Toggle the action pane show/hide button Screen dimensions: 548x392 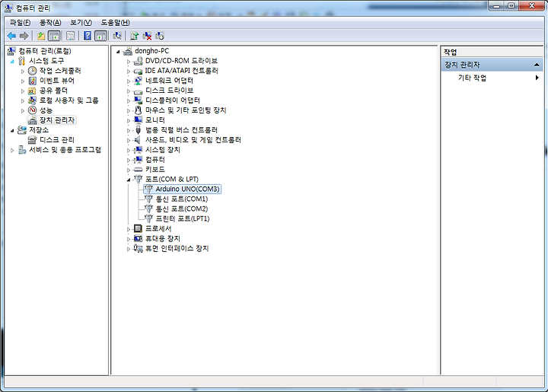(x=101, y=36)
